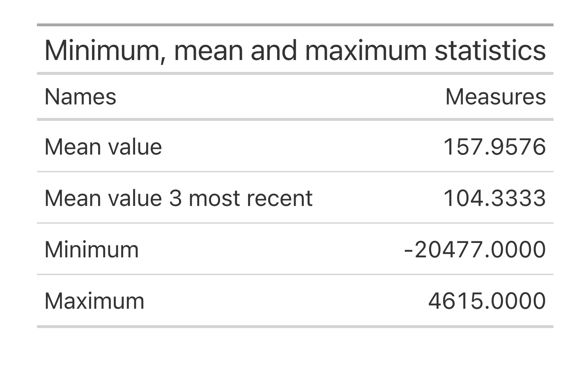Click the word "statistics" in the title
The height and width of the screenshot is (370, 588).
tap(490, 50)
